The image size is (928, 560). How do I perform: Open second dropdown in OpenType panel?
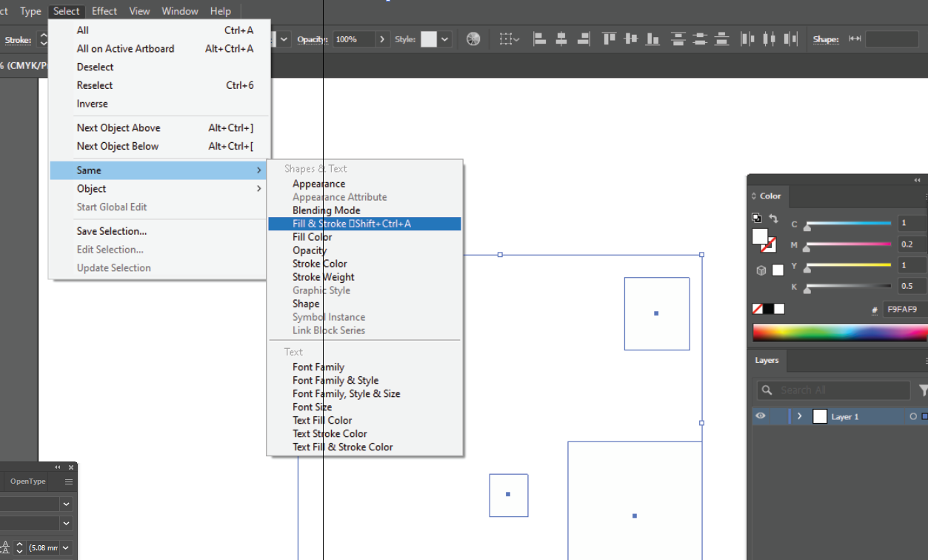click(67, 523)
